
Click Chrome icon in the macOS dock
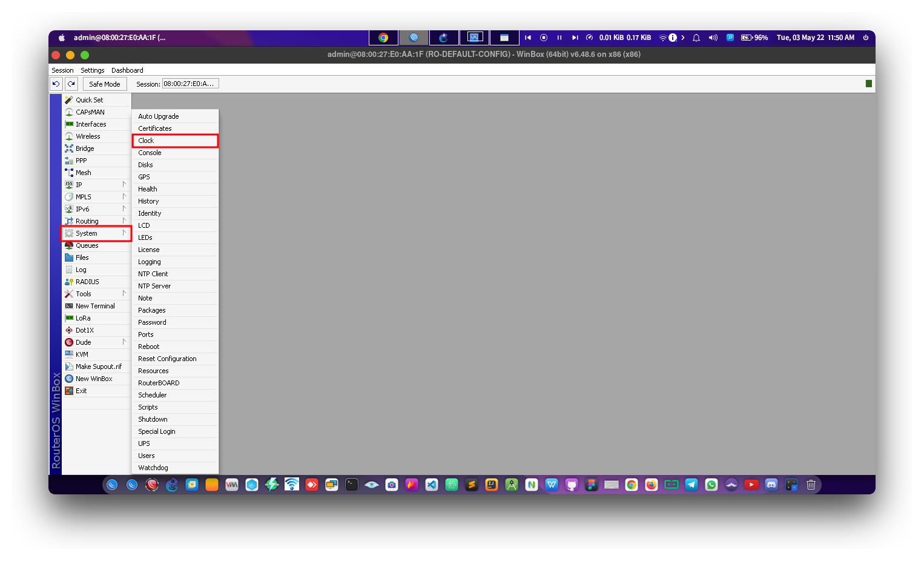pos(632,485)
